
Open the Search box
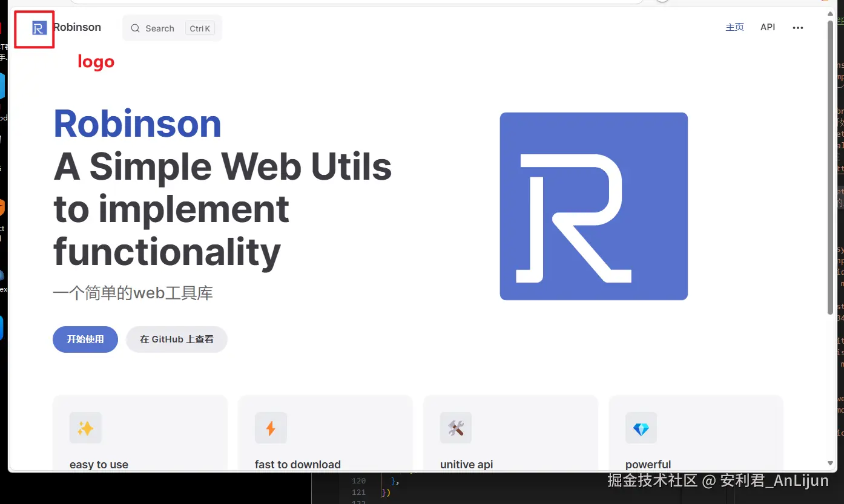click(x=173, y=28)
